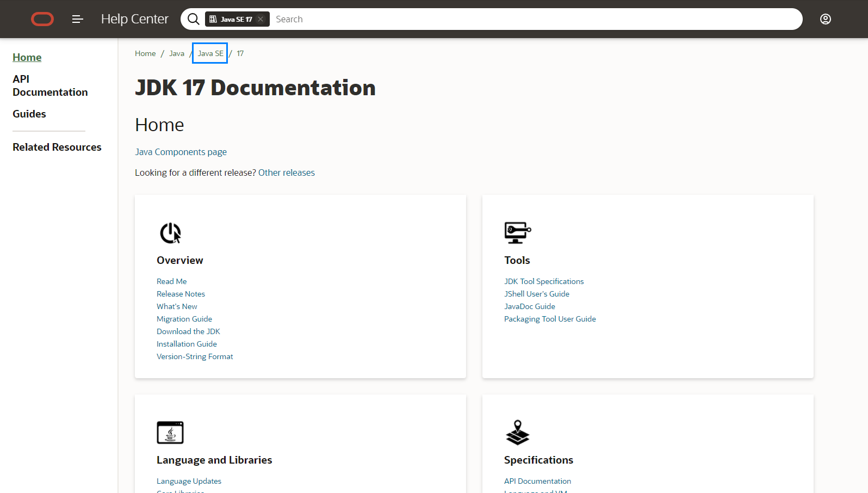868x493 pixels.
Task: Click the Specifications card heading
Action: (x=539, y=460)
